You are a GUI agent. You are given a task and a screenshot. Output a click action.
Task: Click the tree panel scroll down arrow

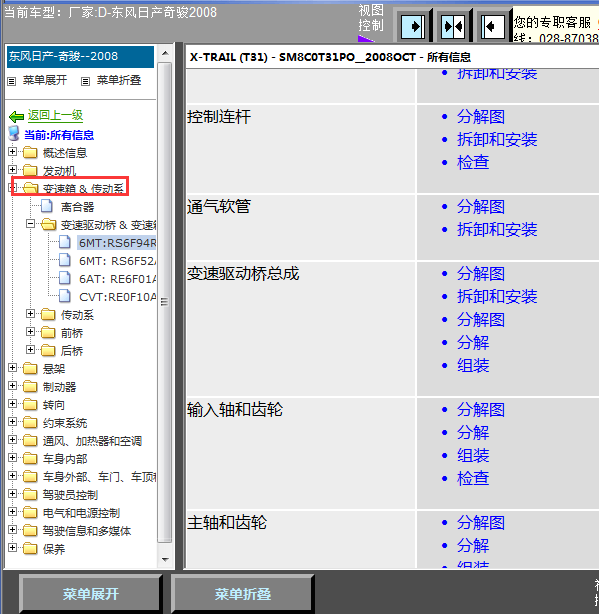click(x=165, y=560)
